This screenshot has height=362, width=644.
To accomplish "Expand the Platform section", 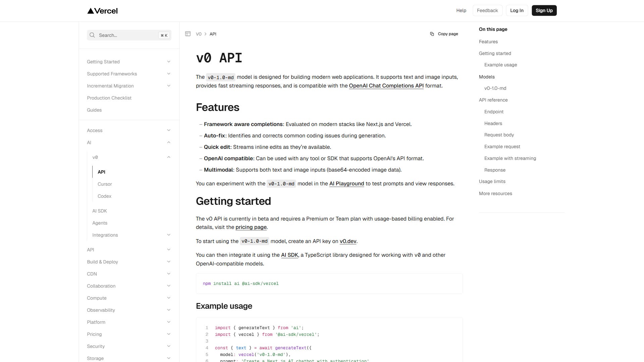I will [x=129, y=322].
